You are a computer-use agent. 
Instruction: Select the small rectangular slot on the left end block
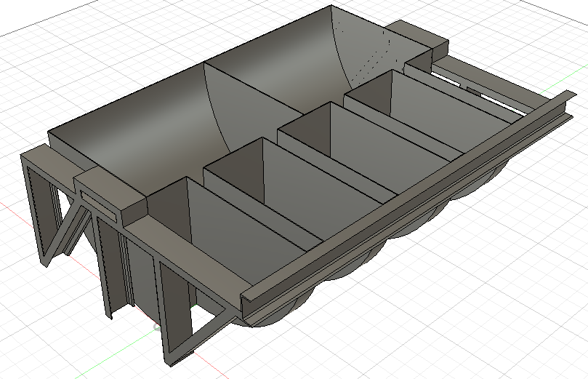[x=100, y=206]
